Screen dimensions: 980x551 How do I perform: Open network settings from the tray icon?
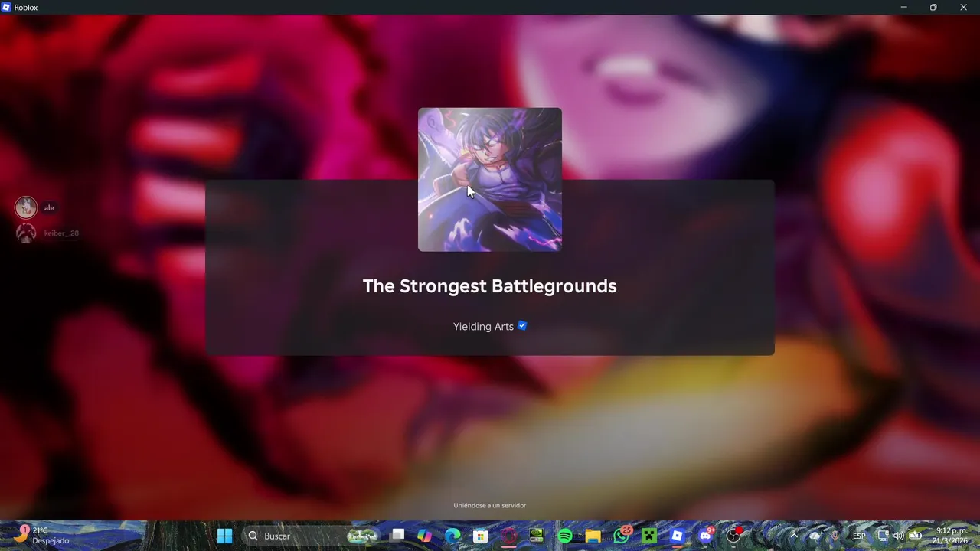click(883, 536)
